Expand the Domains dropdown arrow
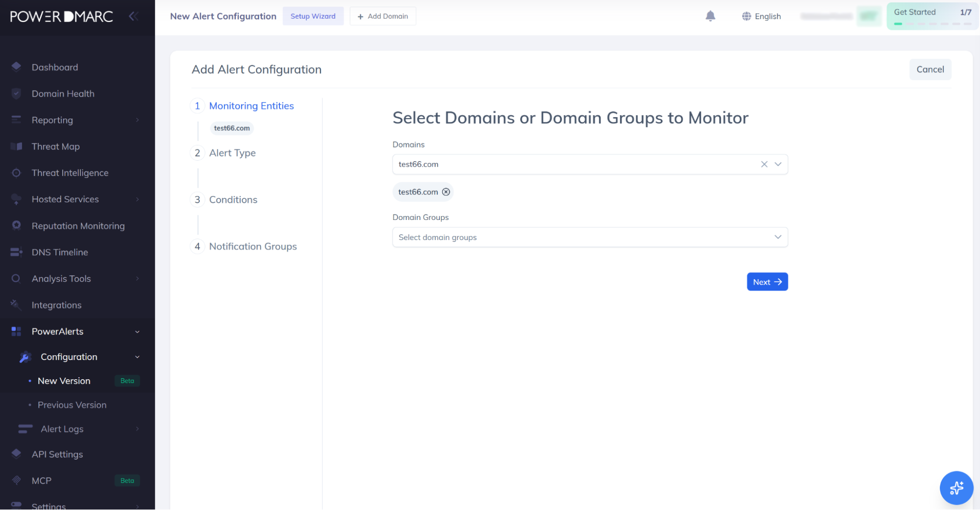 [778, 164]
